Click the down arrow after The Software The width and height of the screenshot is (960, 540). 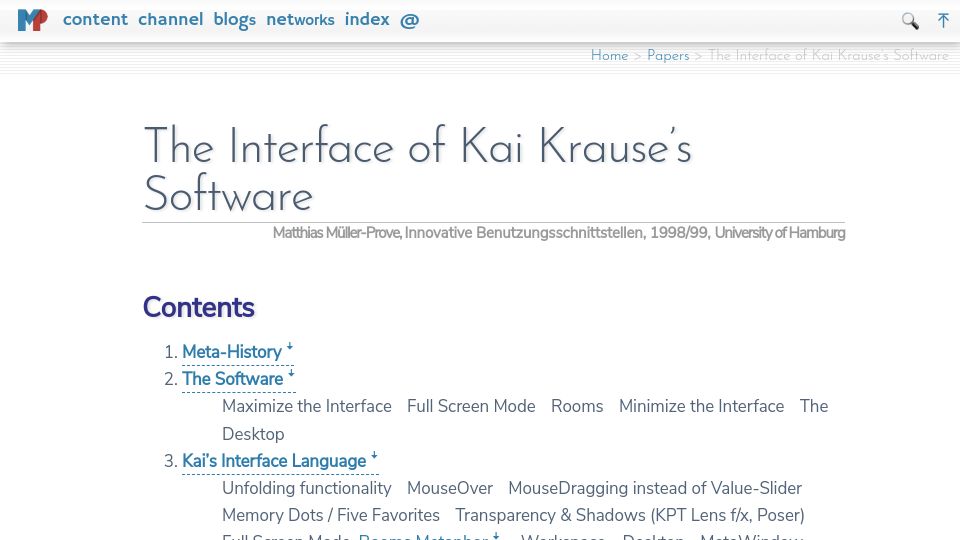click(x=291, y=373)
